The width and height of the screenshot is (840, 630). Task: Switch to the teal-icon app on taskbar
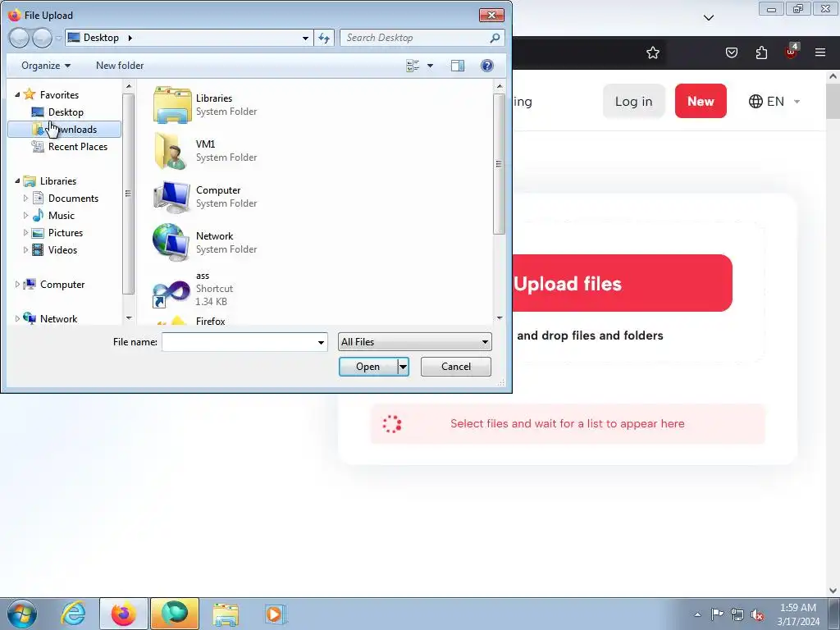pos(175,614)
